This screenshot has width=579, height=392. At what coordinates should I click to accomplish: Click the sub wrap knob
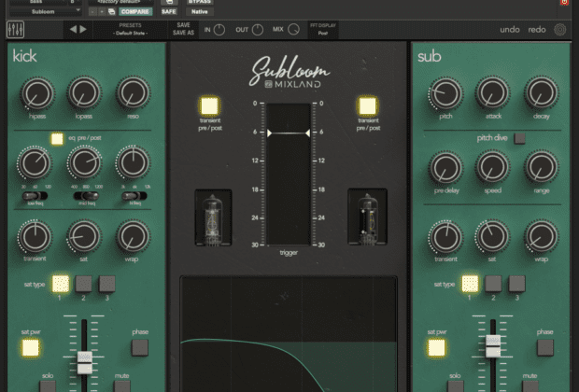[x=541, y=237]
